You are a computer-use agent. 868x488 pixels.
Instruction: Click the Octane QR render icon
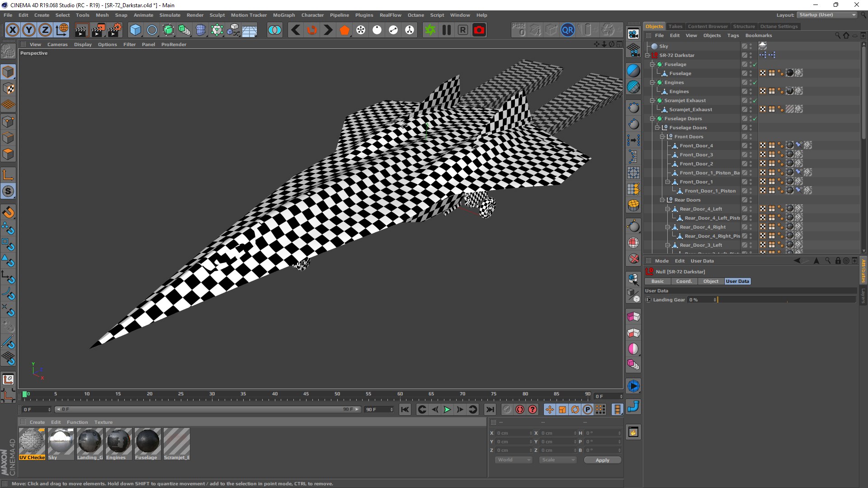click(x=567, y=30)
